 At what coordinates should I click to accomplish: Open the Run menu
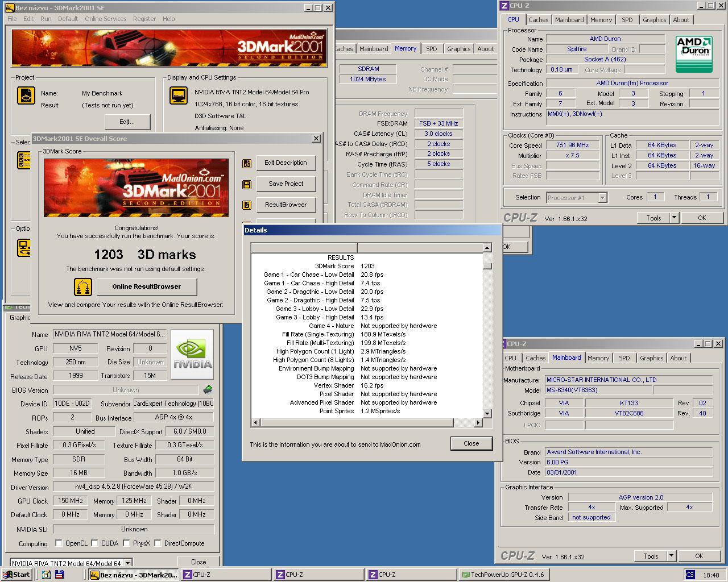point(46,19)
